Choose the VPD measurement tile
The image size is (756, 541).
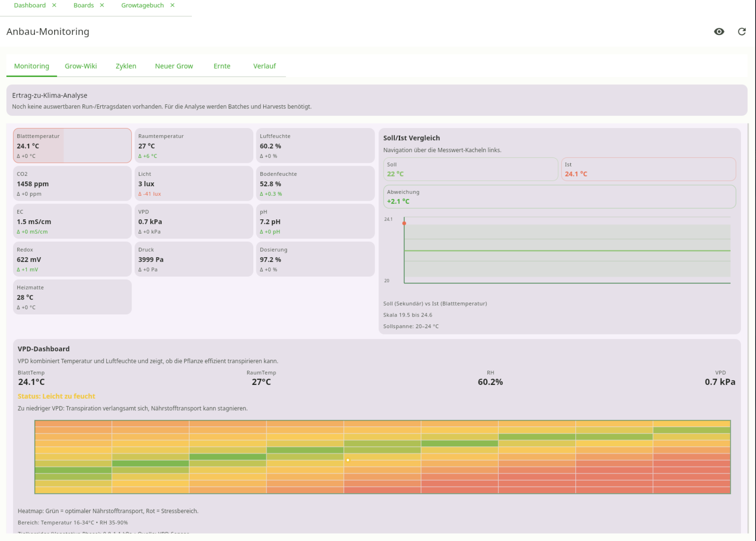click(x=194, y=221)
